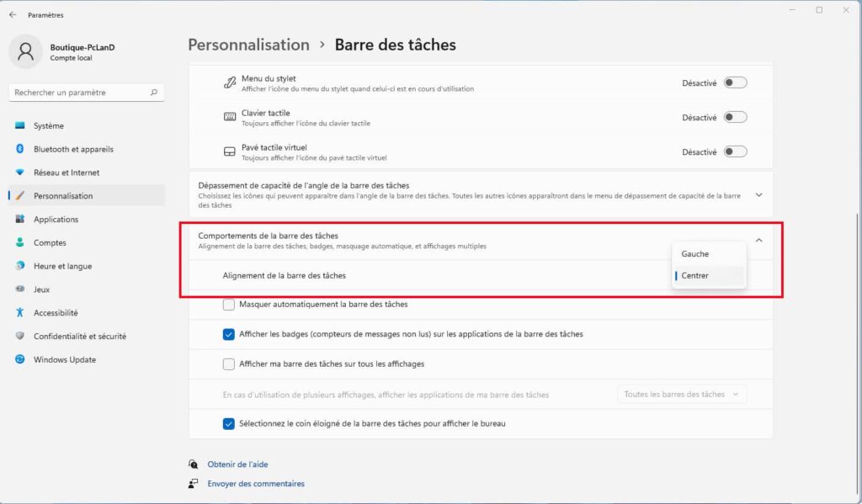Click the Jeux controller icon
Screen dimensions: 862x504
(19, 289)
